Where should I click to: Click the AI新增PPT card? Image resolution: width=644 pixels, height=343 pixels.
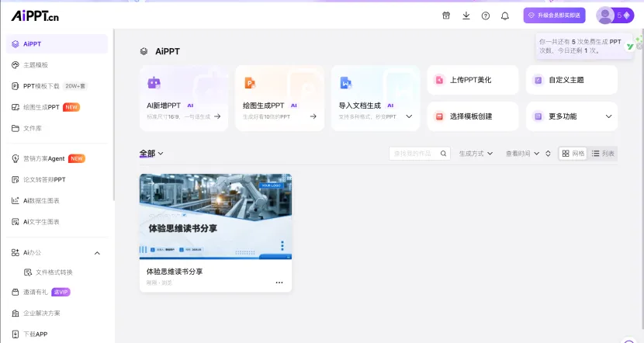[184, 99]
